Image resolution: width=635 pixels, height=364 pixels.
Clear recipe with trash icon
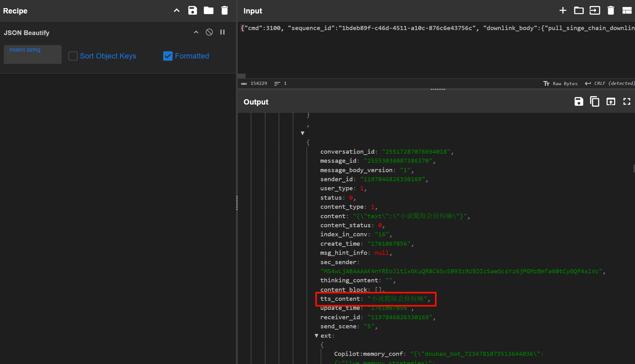click(x=224, y=10)
